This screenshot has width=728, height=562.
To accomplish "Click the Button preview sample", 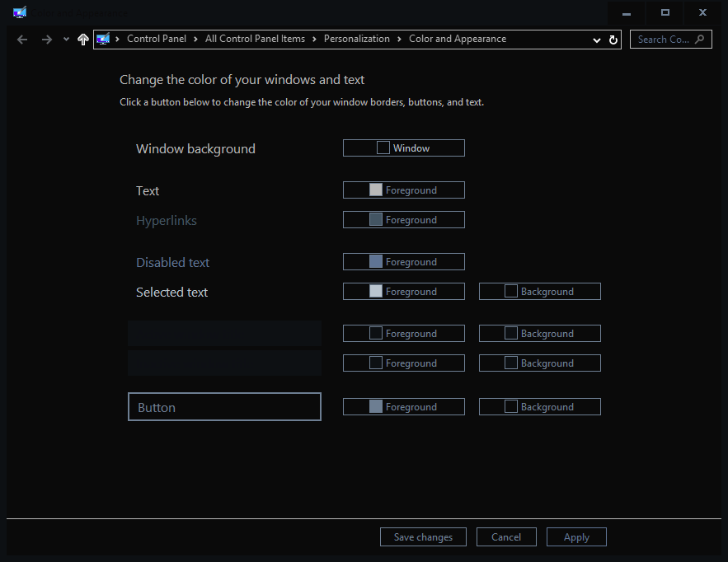I will [224, 407].
